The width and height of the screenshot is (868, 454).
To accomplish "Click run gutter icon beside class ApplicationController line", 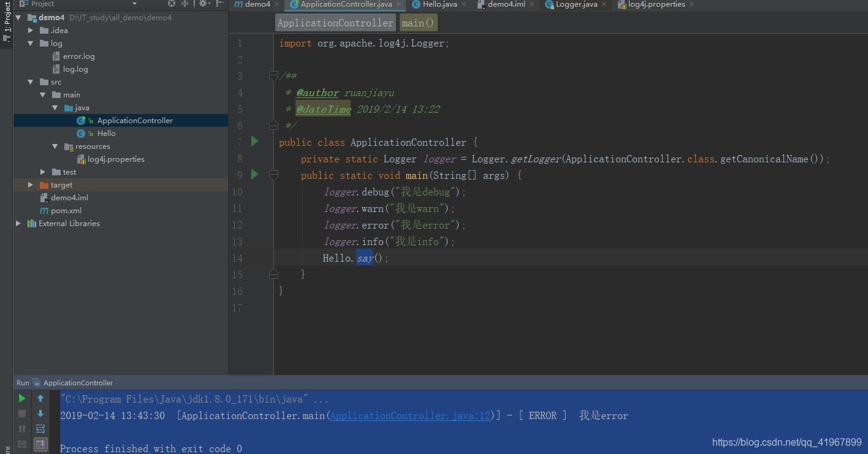I will coord(255,142).
